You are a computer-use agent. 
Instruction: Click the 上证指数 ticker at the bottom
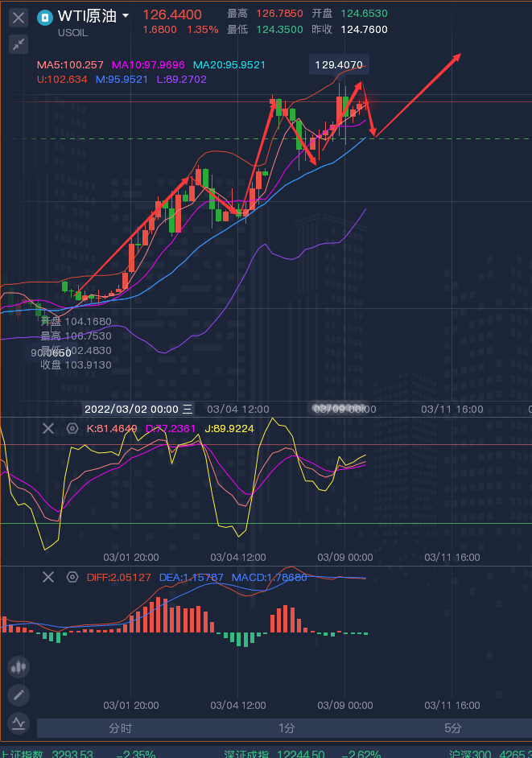tap(24, 754)
